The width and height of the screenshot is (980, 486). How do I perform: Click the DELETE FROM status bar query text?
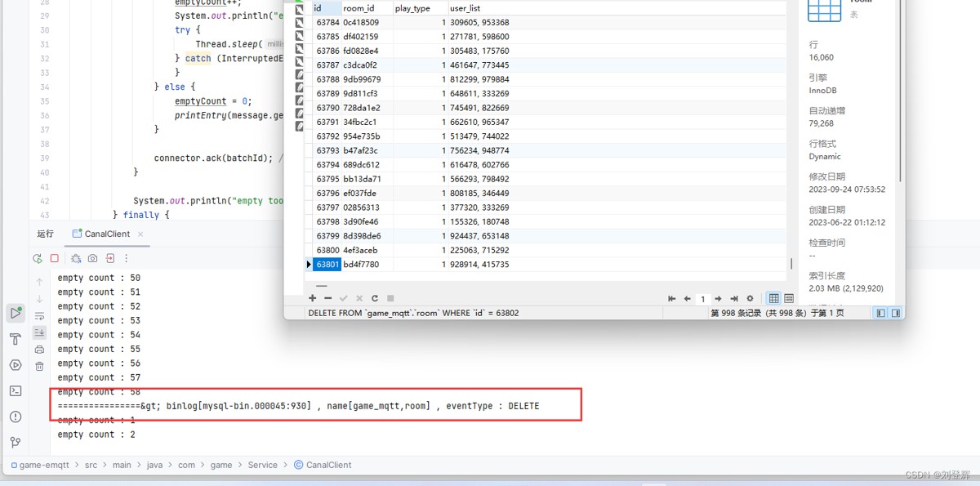point(413,313)
